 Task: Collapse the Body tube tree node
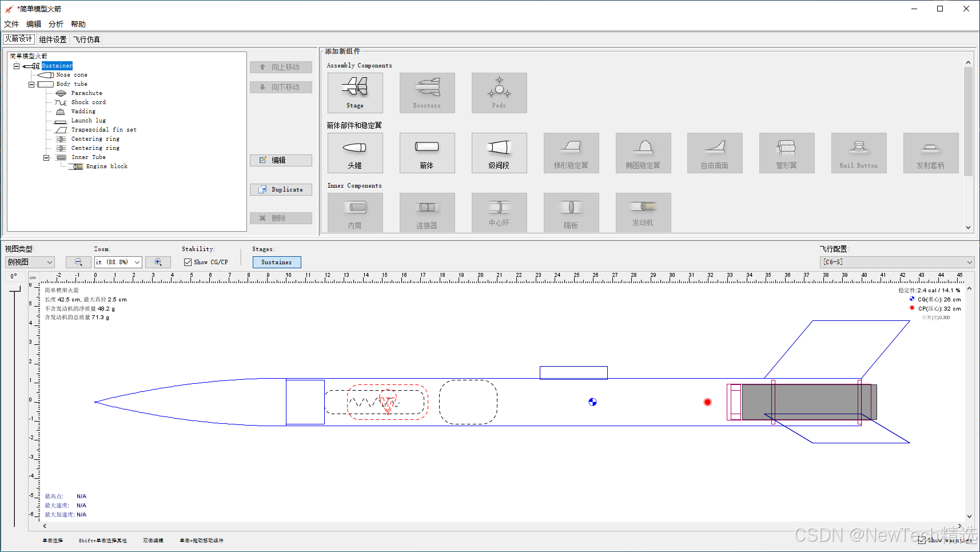tap(31, 84)
